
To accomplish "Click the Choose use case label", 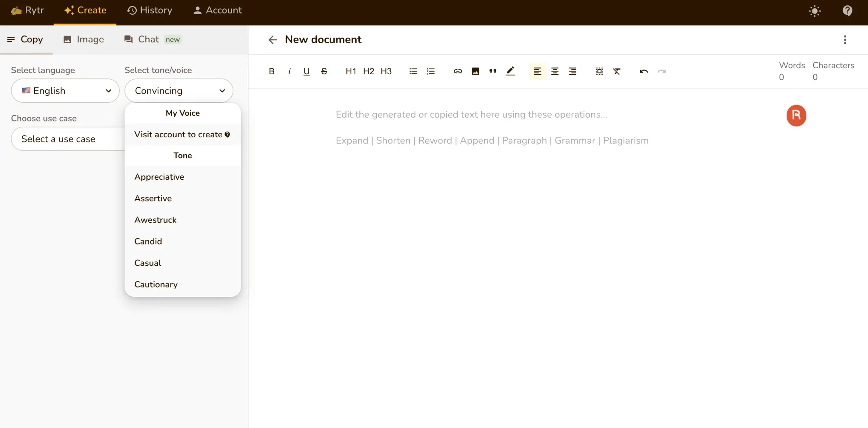I will click(44, 118).
